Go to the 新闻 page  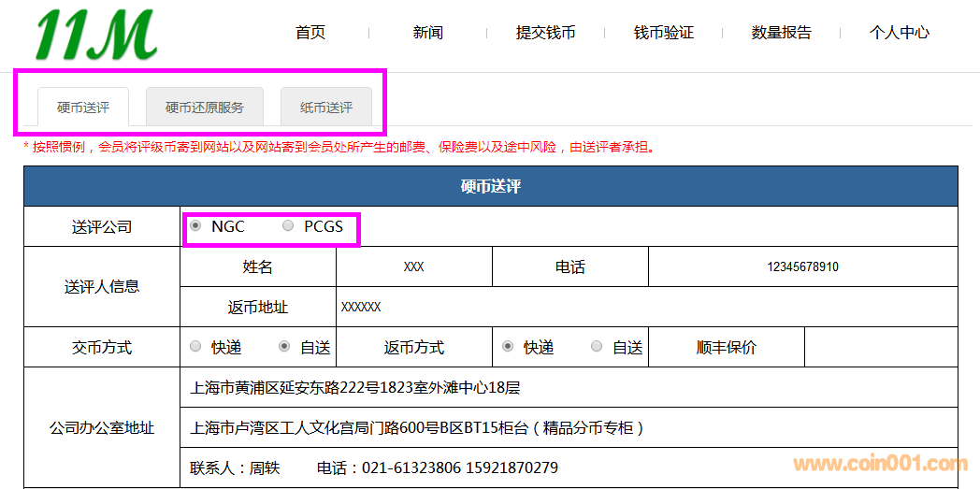pyautogui.click(x=428, y=33)
